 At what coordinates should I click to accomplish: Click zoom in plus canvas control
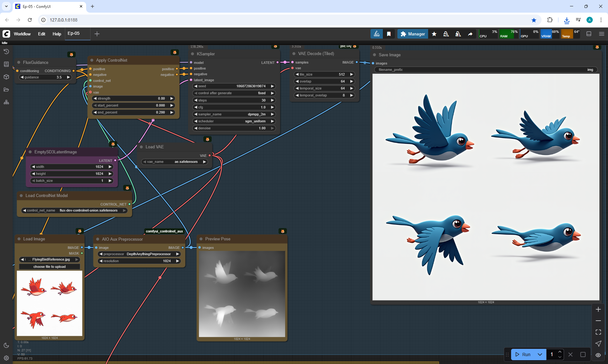[598, 309]
